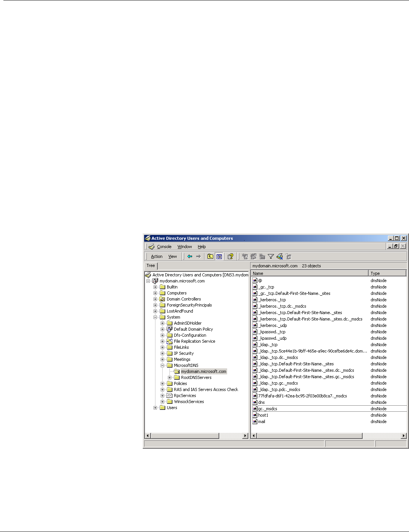Click the Help toolbar icon
This screenshot has height=532, width=409.
230,256
